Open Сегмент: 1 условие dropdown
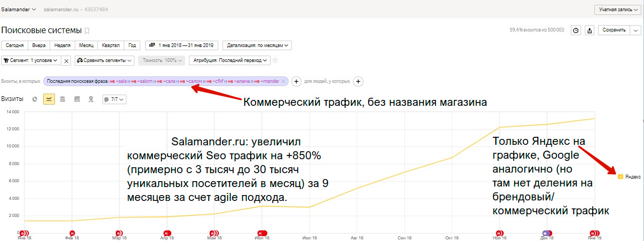The image size is (644, 241). pos(30,60)
